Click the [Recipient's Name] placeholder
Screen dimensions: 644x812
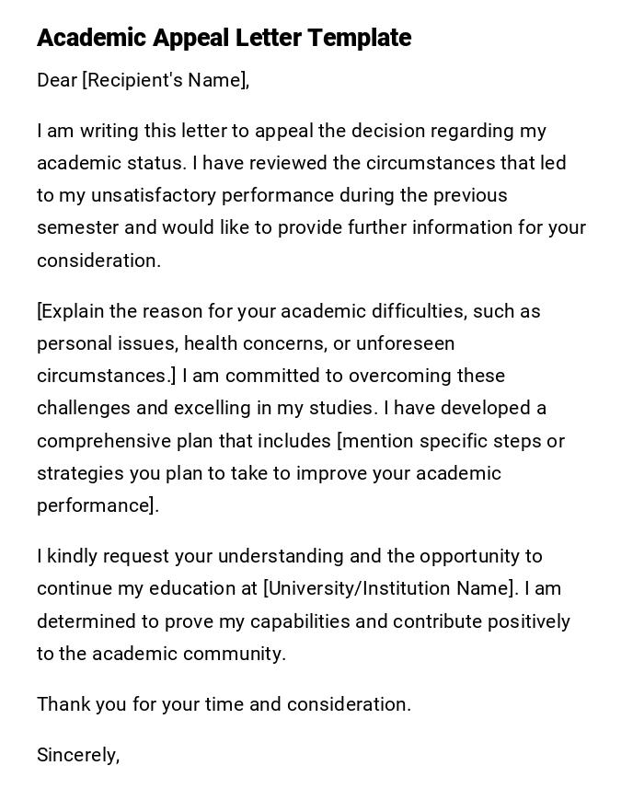(x=166, y=80)
